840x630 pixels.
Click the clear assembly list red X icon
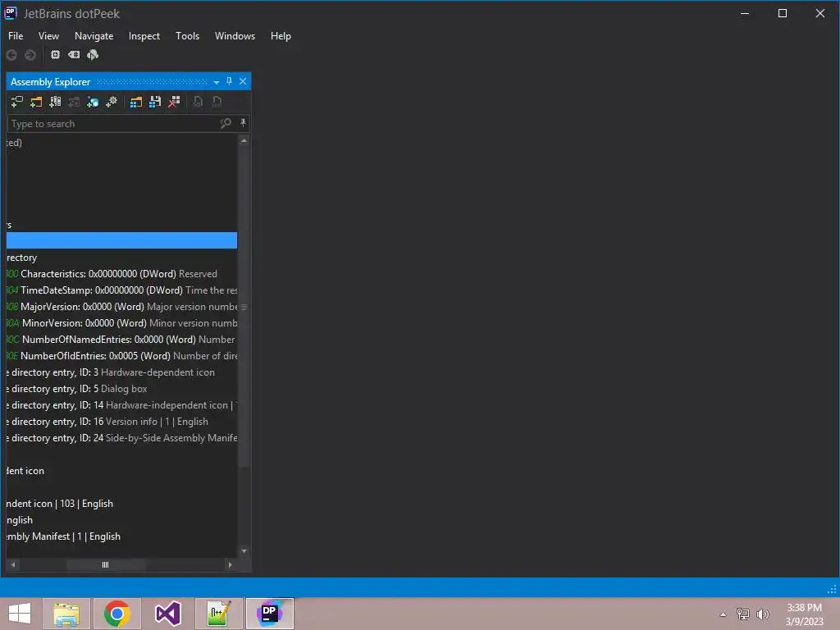(174, 102)
